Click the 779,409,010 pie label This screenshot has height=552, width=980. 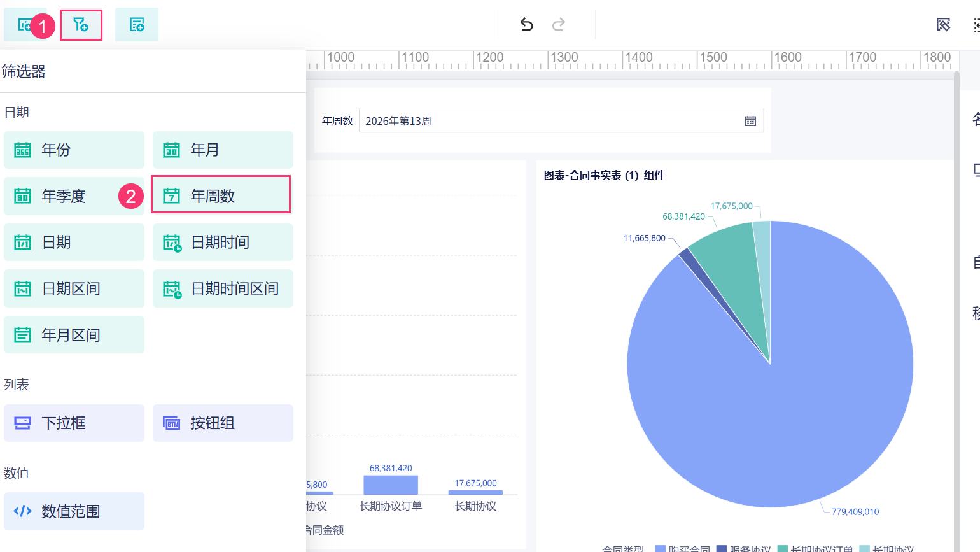click(855, 512)
